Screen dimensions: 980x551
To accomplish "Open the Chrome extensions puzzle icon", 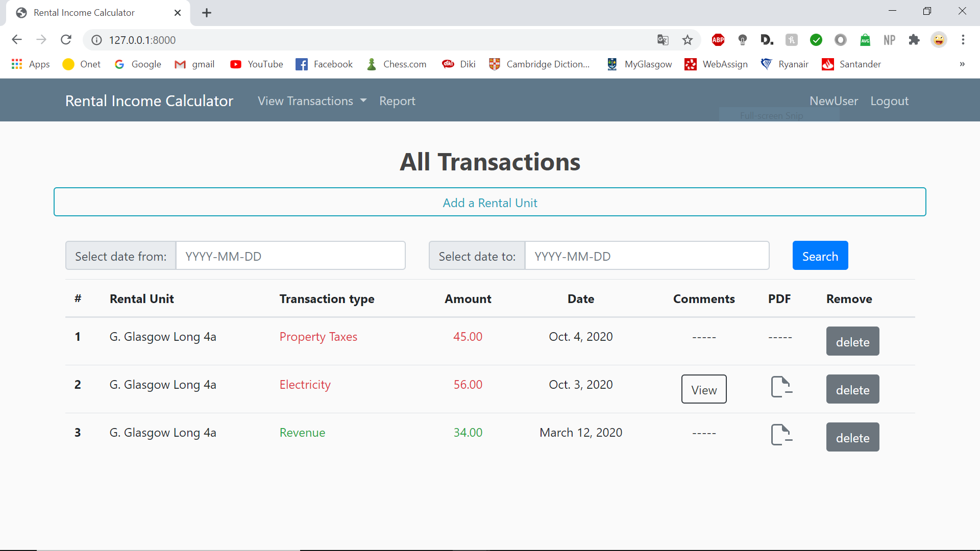I will pyautogui.click(x=914, y=40).
